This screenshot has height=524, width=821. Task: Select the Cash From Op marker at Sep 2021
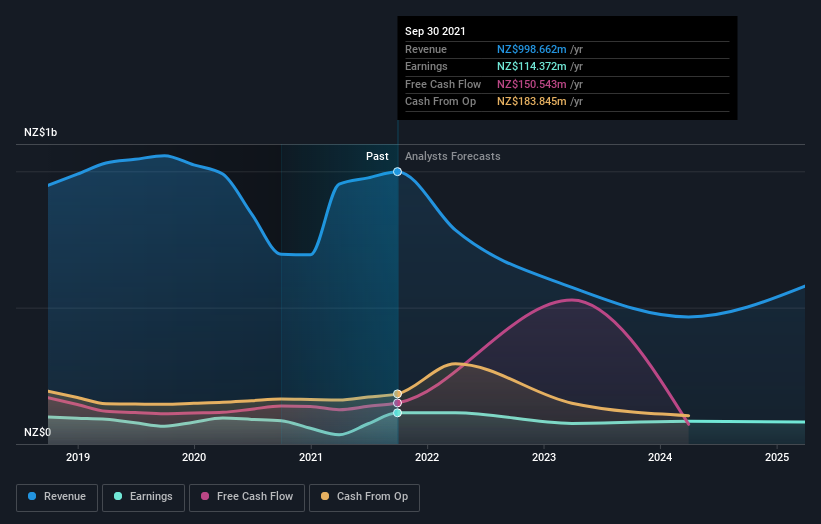click(397, 394)
